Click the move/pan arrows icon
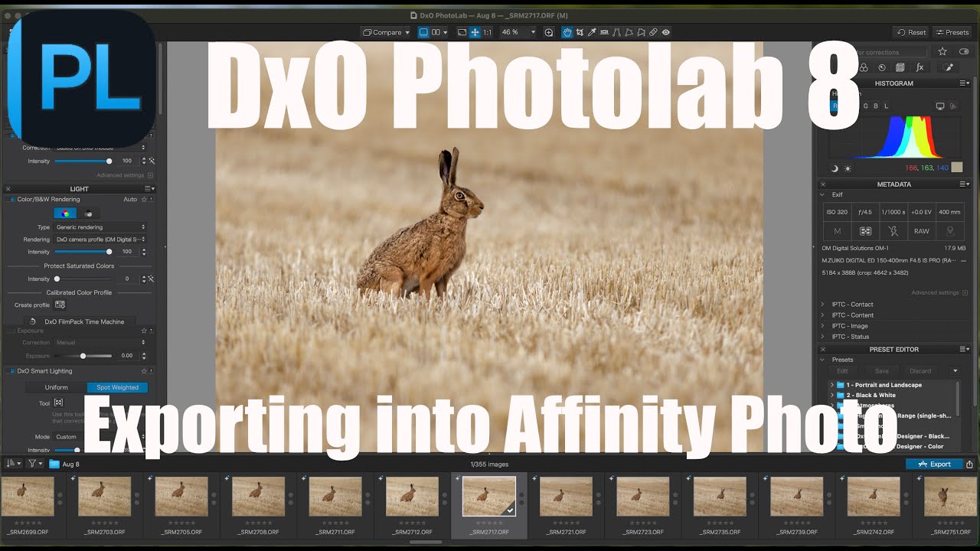This screenshot has width=980, height=551. (x=475, y=32)
